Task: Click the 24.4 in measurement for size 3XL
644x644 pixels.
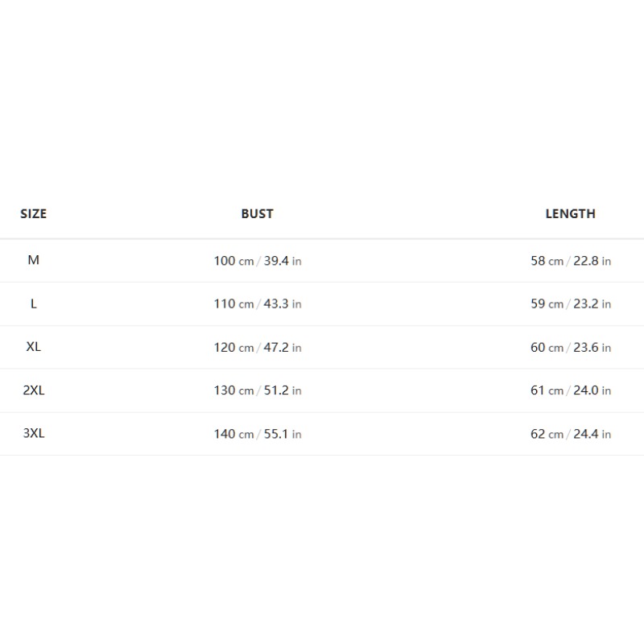Action: (x=592, y=434)
